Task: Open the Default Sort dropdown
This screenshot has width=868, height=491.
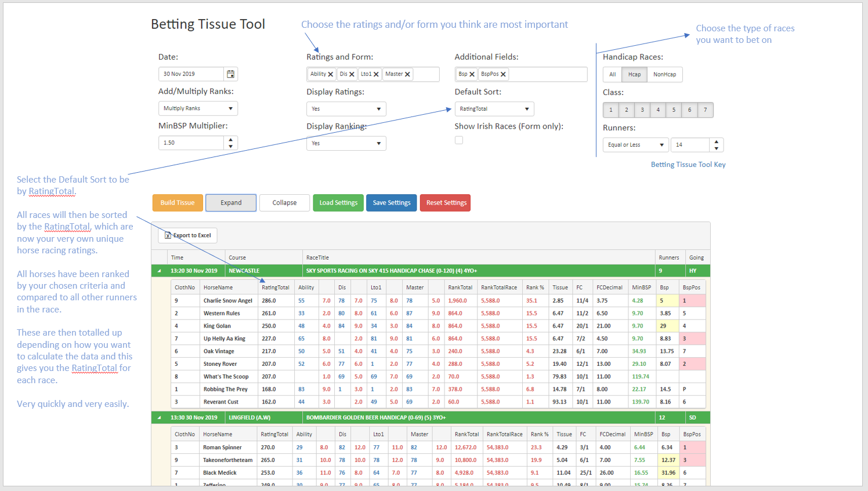Action: click(494, 109)
